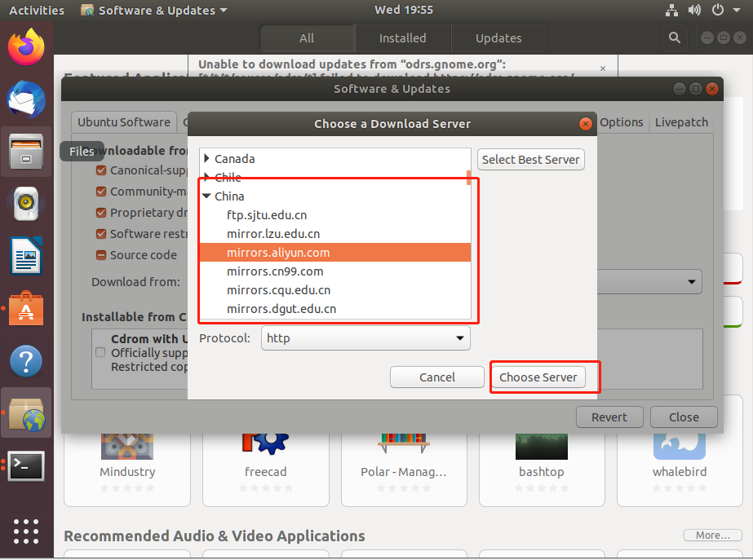Launch Thunderbird mail from the dock

(x=26, y=99)
